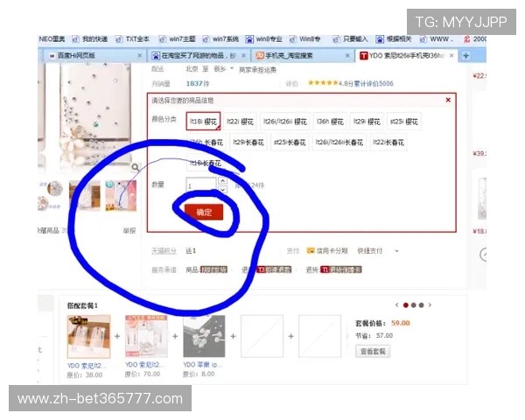Select the third bundle pagination dot
Image resolution: width=525 pixels, height=420 pixels.
pyautogui.click(x=421, y=305)
